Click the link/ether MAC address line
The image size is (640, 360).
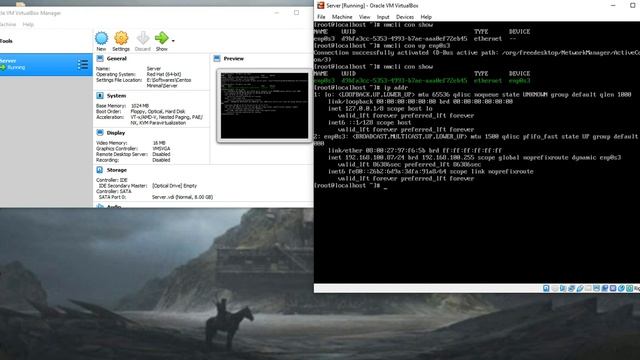415,150
